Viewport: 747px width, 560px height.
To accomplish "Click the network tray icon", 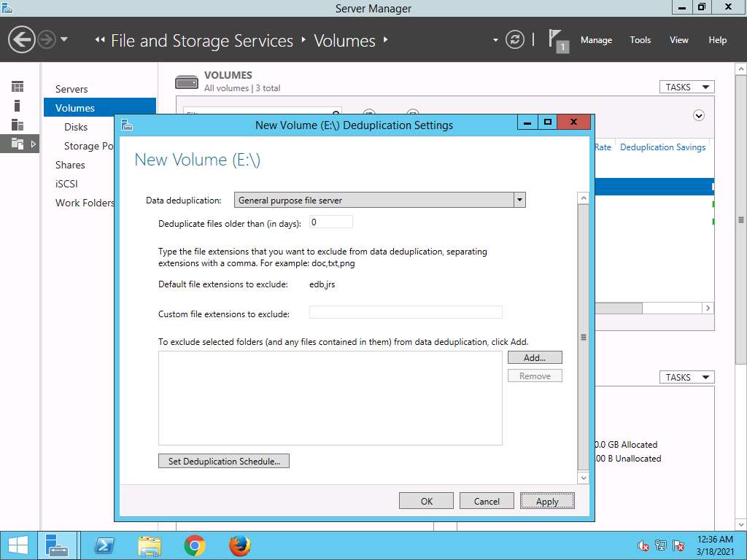I will (661, 545).
